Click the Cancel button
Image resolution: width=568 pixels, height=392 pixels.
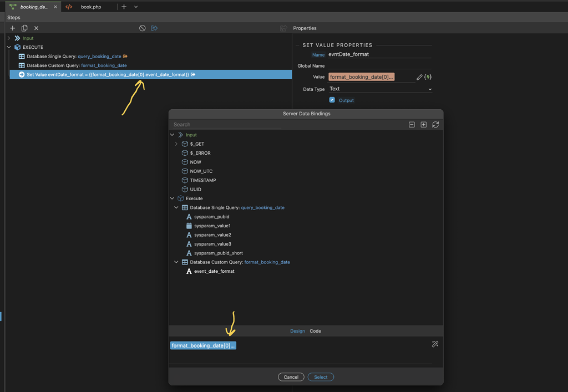[291, 377]
